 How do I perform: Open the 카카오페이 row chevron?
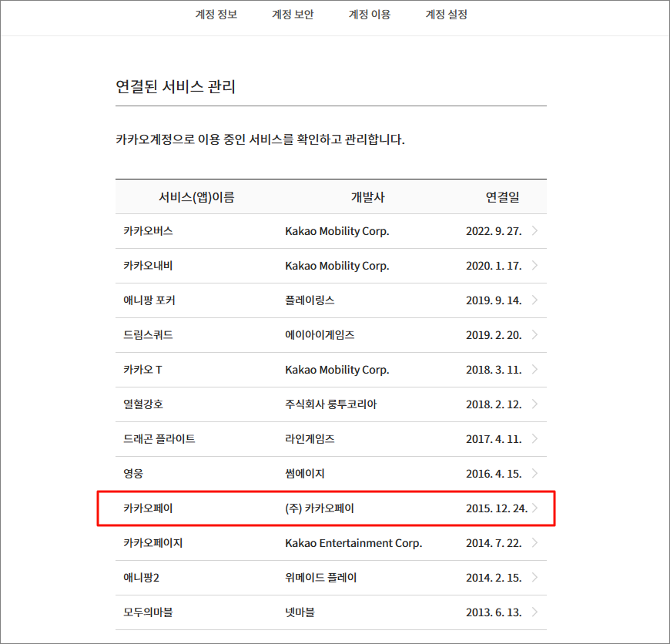[x=535, y=508]
